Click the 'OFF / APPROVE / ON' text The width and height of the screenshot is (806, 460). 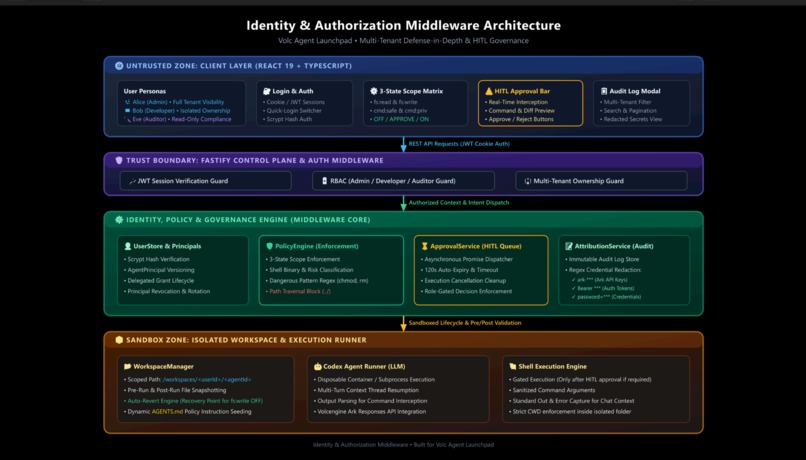click(399, 119)
